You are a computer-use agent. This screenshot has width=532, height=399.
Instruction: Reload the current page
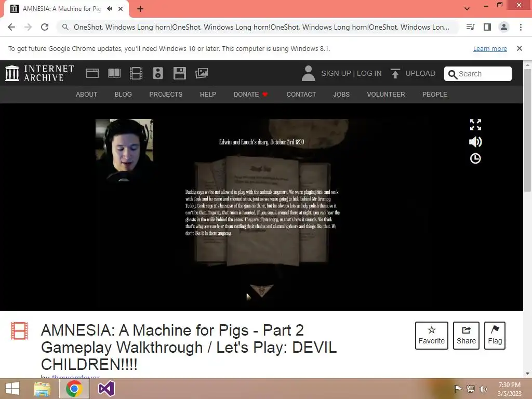click(45, 27)
